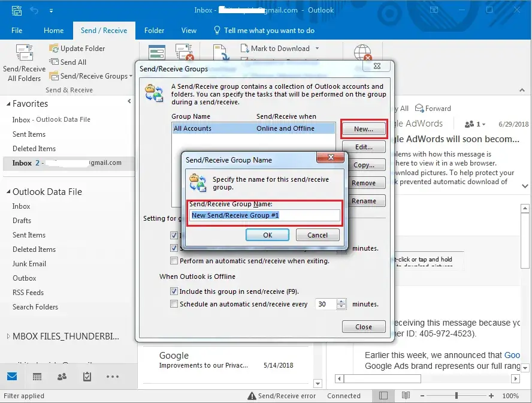
Task: Select the Outbox folder
Action: click(25, 278)
